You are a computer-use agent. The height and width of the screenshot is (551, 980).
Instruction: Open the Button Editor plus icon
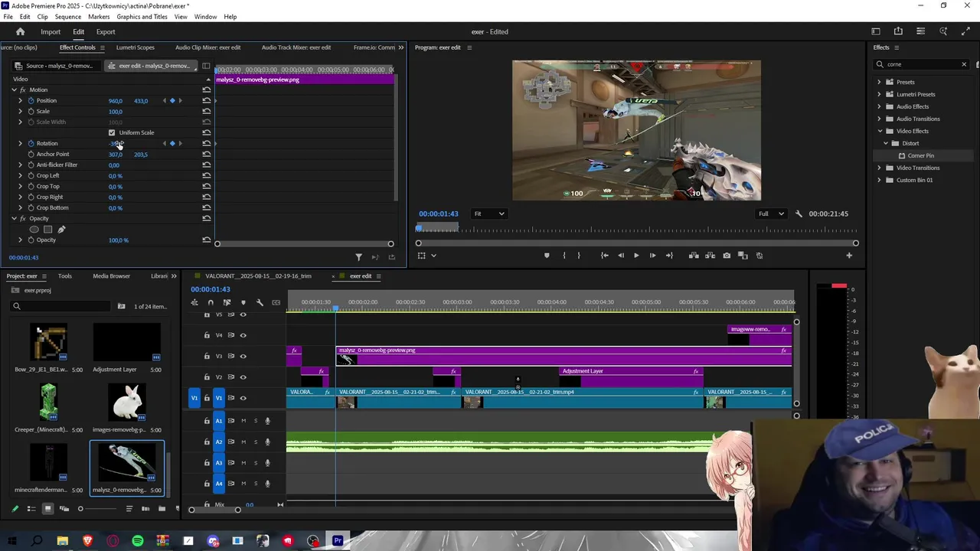848,256
